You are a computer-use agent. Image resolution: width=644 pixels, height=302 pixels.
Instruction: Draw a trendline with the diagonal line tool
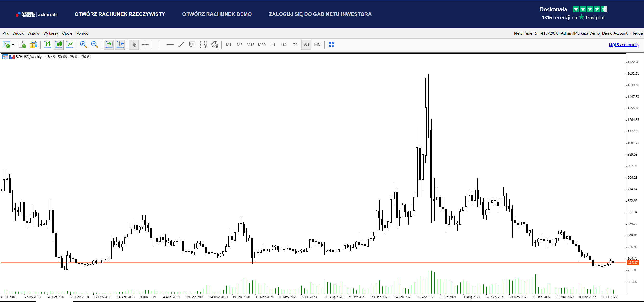coord(181,45)
